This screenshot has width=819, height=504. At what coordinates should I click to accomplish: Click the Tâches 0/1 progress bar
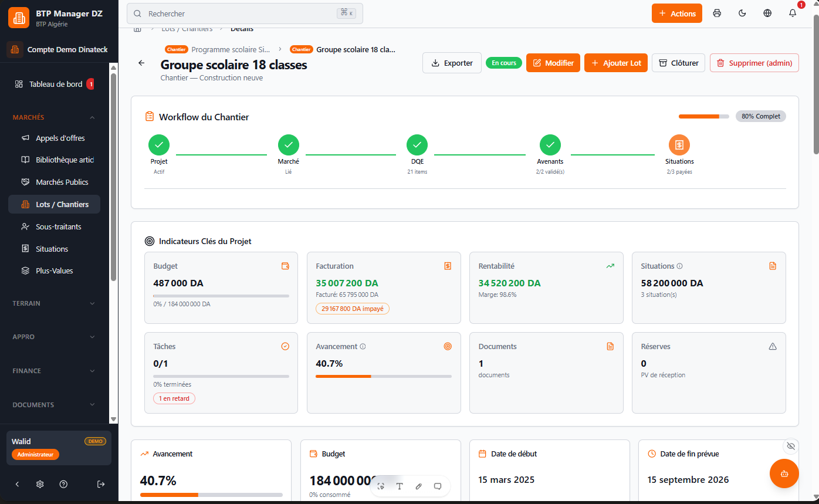click(x=221, y=376)
